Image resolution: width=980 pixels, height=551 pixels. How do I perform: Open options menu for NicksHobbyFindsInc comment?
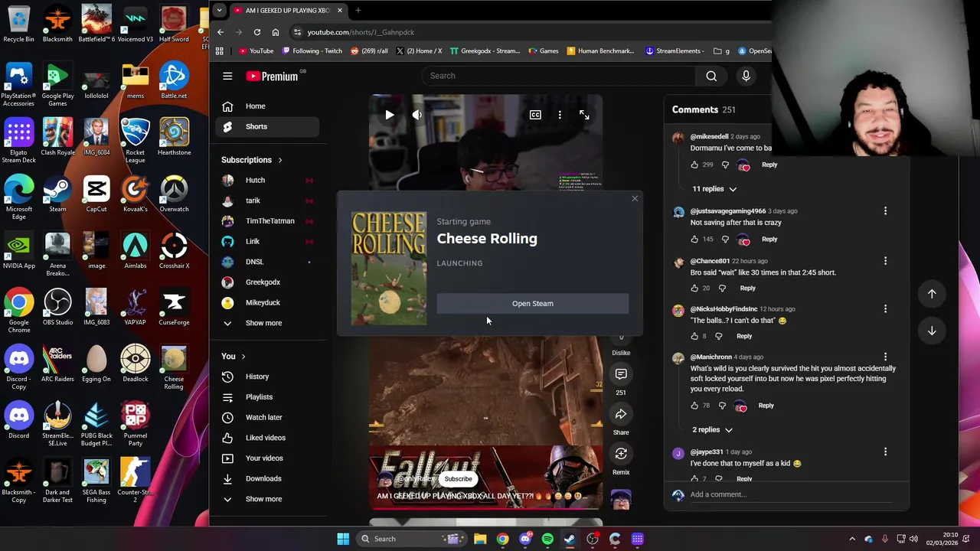click(x=886, y=309)
